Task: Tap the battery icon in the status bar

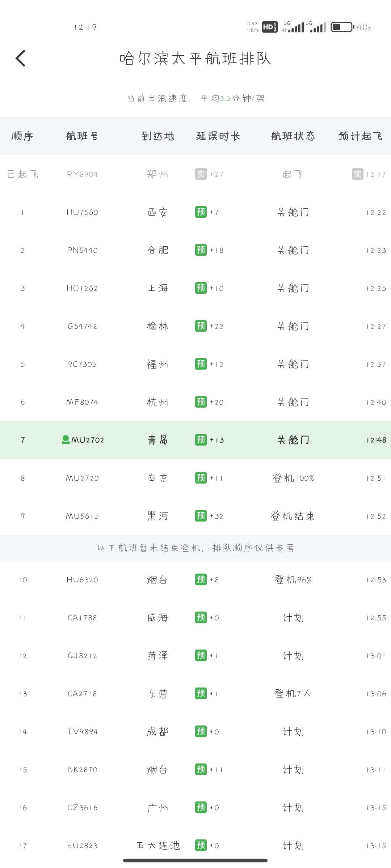Action: click(342, 27)
